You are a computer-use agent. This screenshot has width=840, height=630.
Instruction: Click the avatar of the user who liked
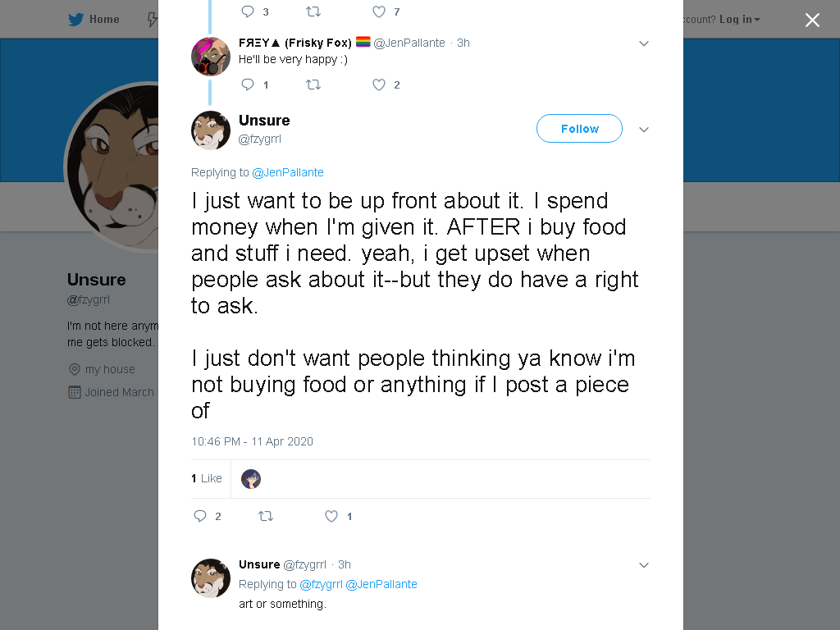point(251,479)
